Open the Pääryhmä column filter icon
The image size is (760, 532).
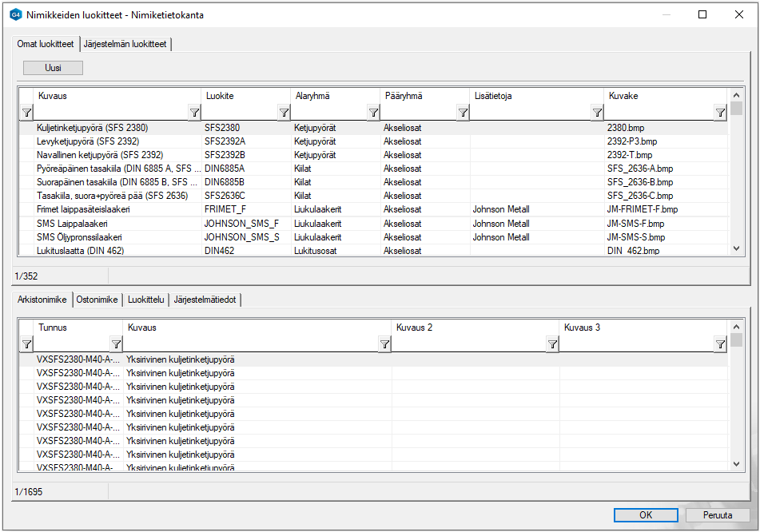pos(463,113)
